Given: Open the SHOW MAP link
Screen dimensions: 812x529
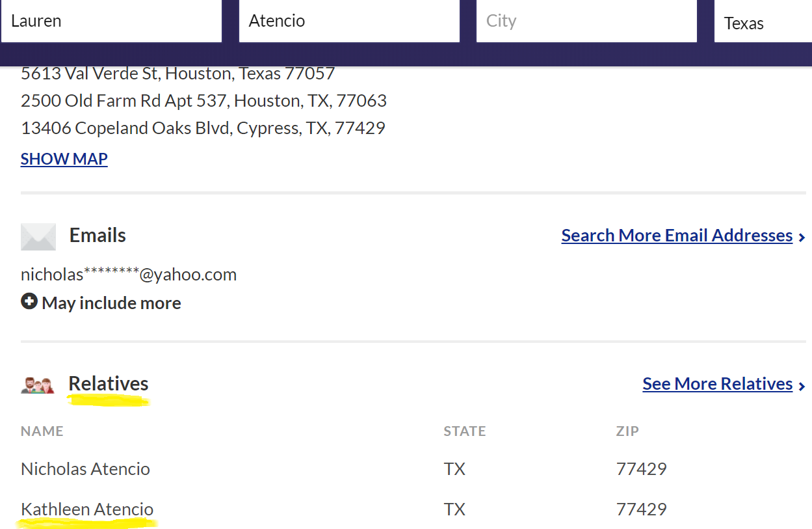Looking at the screenshot, I should pos(64,159).
